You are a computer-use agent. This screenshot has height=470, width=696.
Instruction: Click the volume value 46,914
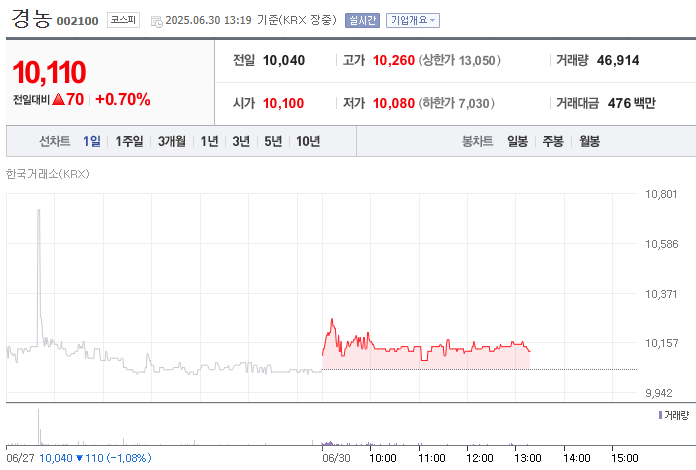(x=618, y=60)
